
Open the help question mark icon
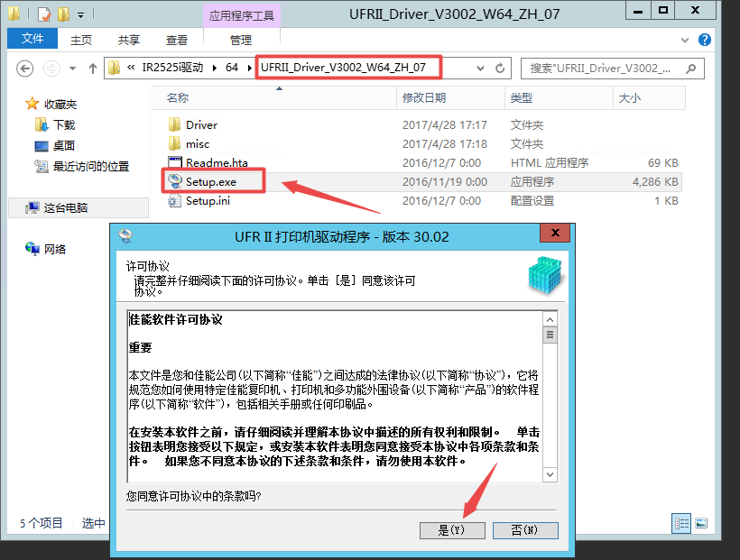[705, 40]
